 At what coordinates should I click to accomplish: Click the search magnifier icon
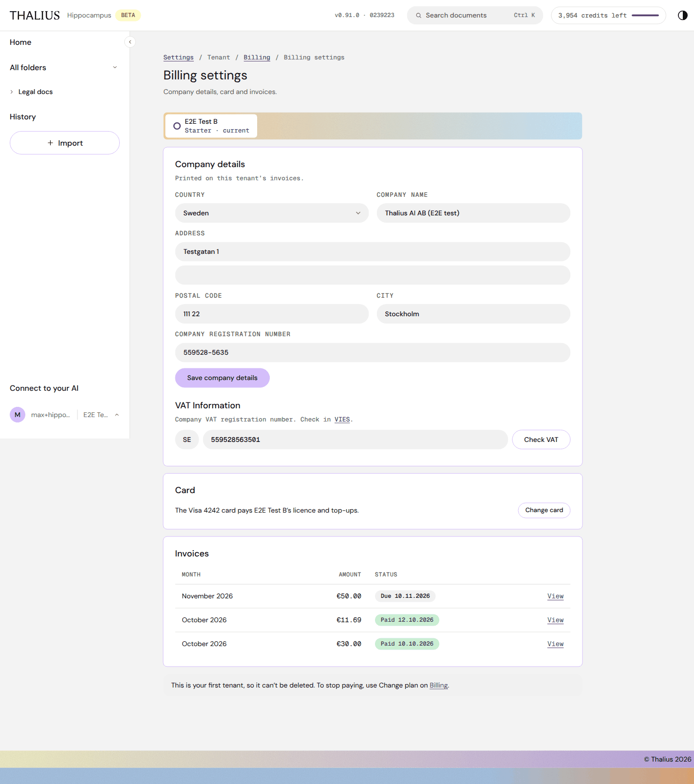[x=418, y=16]
